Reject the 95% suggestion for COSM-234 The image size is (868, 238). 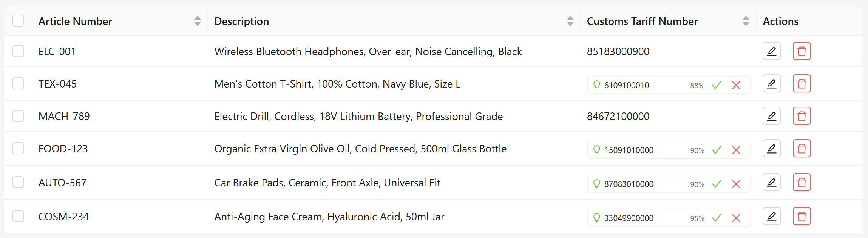[736, 218]
